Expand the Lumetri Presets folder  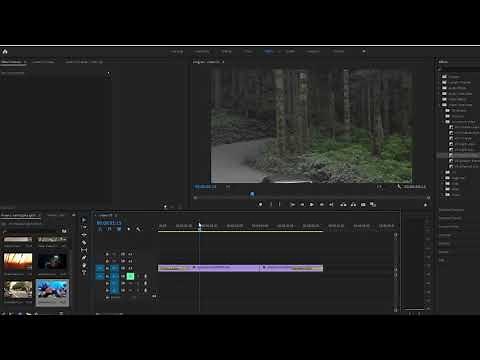pyautogui.click(x=440, y=82)
